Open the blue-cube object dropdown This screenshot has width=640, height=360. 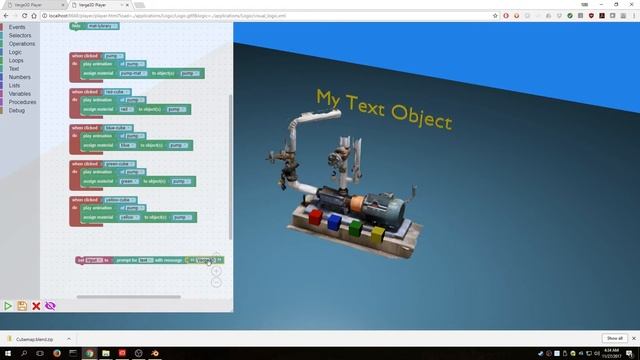[x=118, y=128]
